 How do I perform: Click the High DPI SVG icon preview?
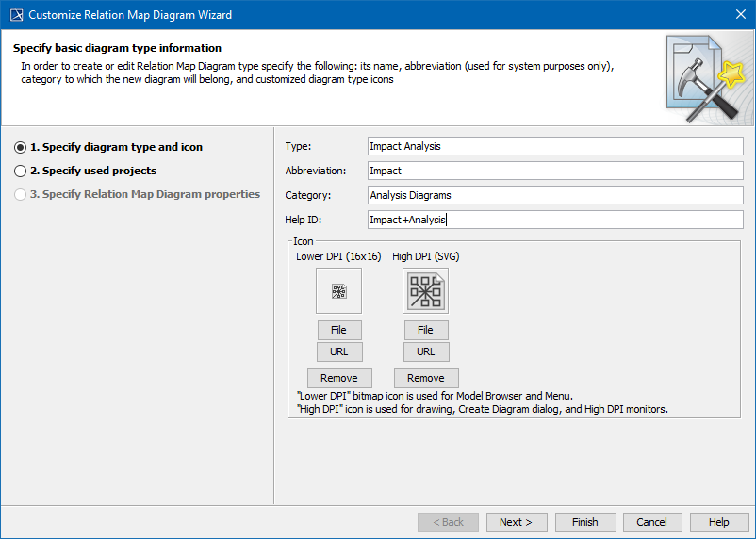(425, 291)
